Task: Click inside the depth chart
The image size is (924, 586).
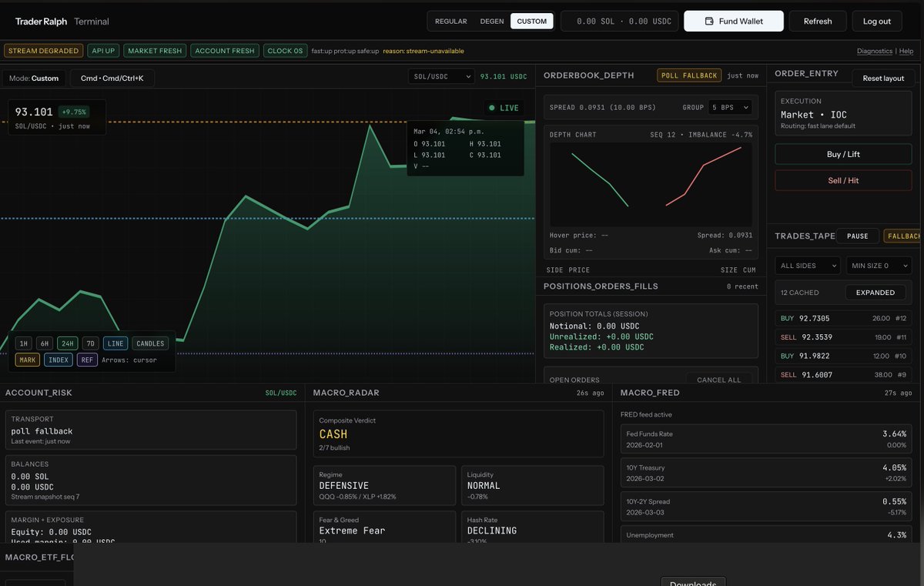Action: click(651, 184)
